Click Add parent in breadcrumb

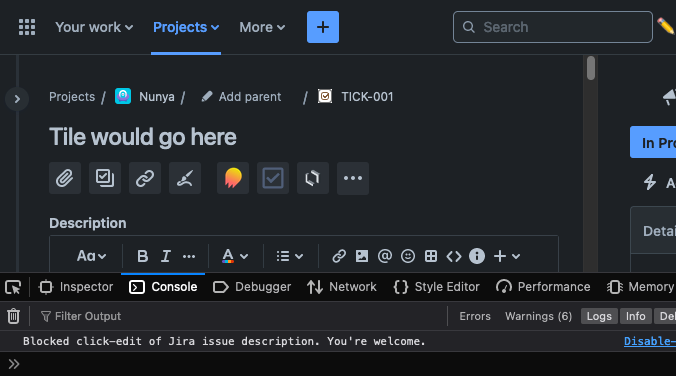tap(241, 97)
